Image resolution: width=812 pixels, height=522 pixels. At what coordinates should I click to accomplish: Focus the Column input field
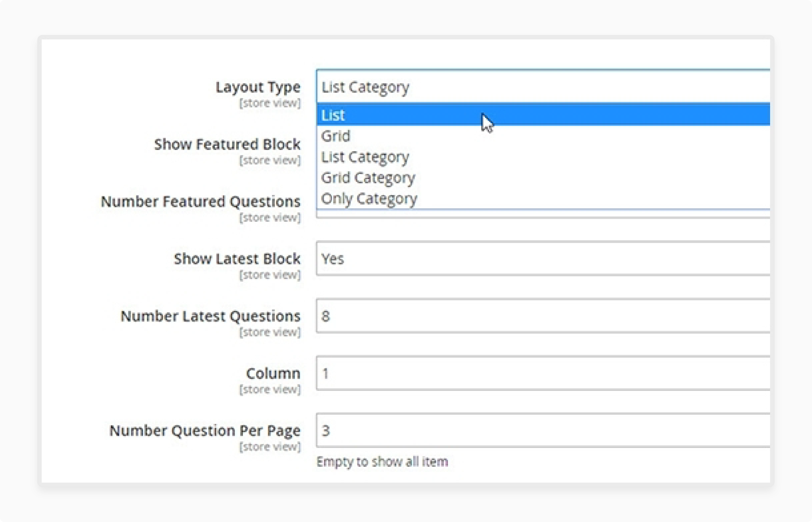(543, 373)
